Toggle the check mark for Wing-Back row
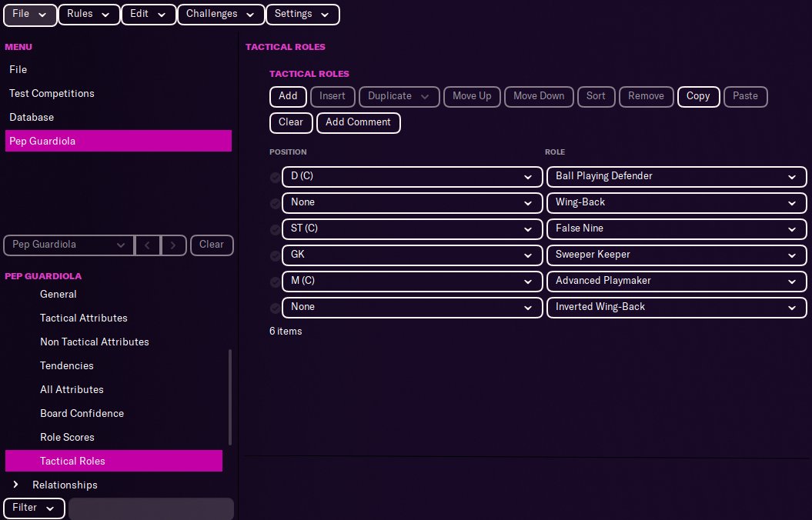The image size is (812, 520). tap(275, 203)
